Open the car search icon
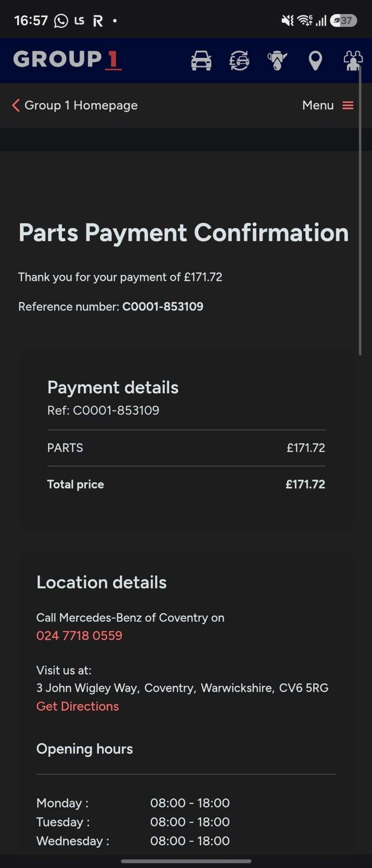372x868 pixels. click(201, 61)
